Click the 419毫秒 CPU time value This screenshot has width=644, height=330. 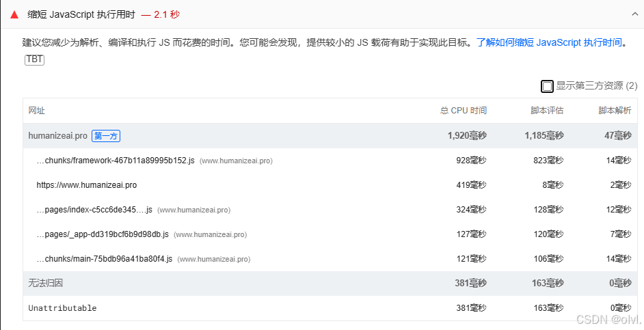click(471, 185)
